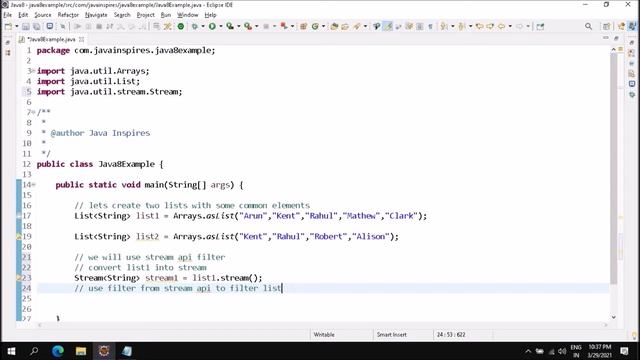The width and height of the screenshot is (640, 360).
Task: Click the Next Annotation icon
Action: pyautogui.click(x=444, y=27)
